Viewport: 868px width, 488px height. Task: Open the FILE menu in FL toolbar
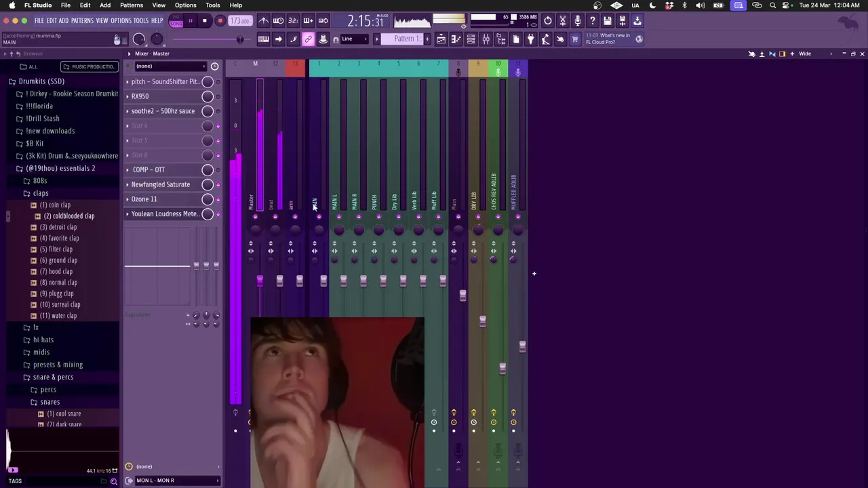pos(39,21)
